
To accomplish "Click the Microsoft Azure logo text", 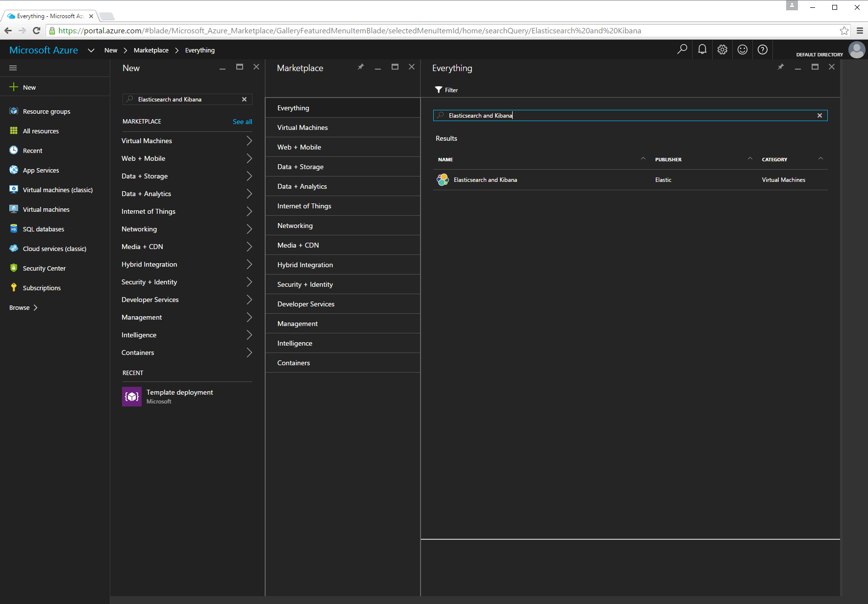I will [x=44, y=50].
